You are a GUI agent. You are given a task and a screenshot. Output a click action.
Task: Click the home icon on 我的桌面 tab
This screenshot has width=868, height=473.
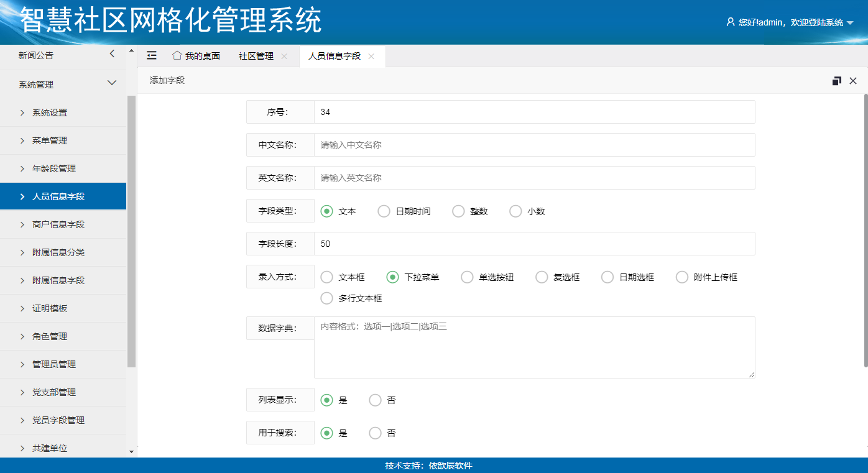coord(177,55)
